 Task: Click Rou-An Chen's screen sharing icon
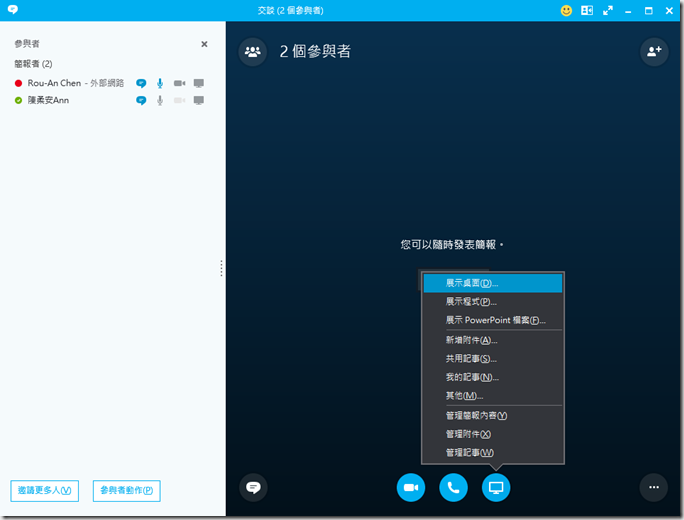pyautogui.click(x=198, y=83)
